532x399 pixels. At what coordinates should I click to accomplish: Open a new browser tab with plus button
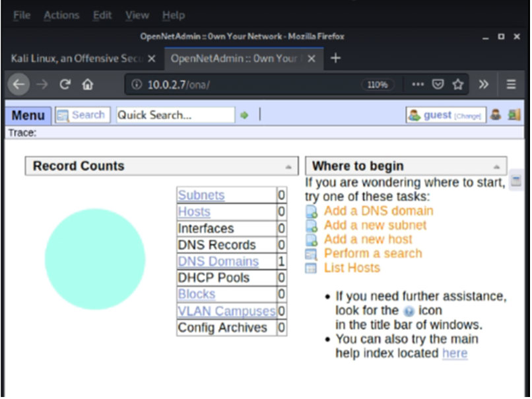(x=335, y=58)
